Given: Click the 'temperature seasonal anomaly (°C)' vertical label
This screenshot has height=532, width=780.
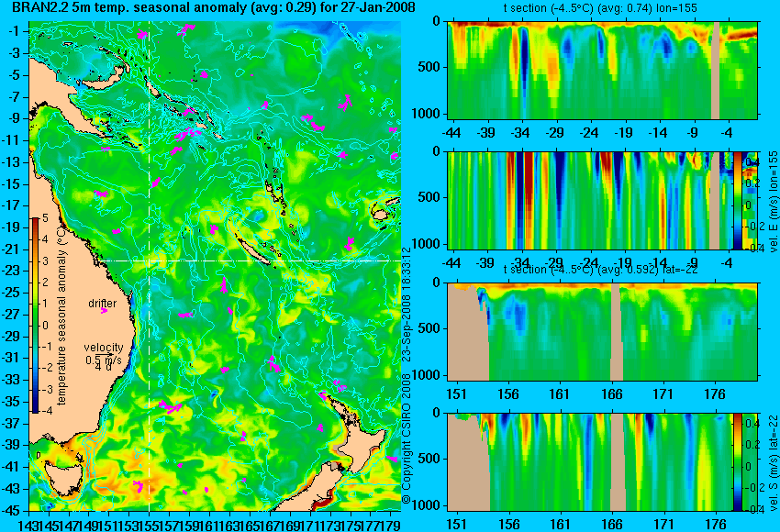Looking at the screenshot, I should click(x=61, y=316).
